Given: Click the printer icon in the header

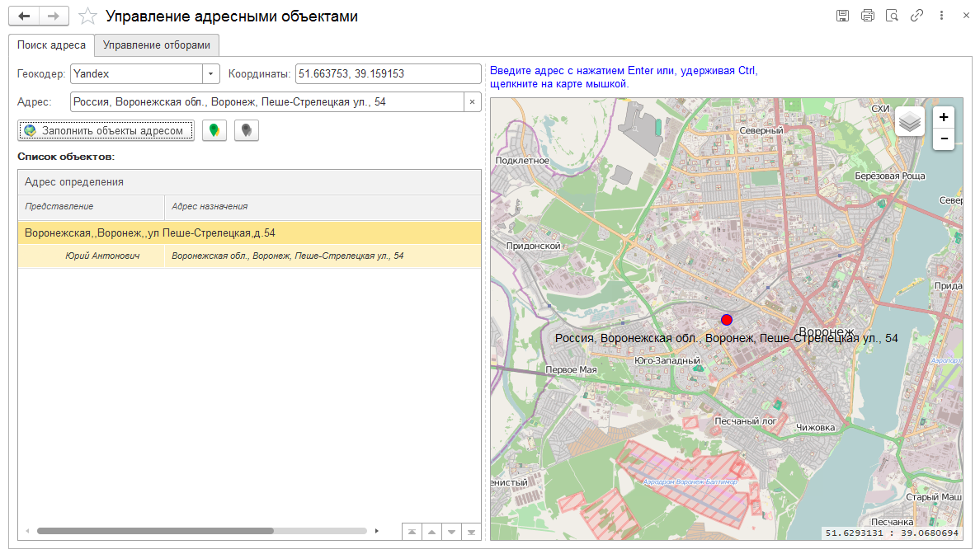Looking at the screenshot, I should tap(867, 16).
